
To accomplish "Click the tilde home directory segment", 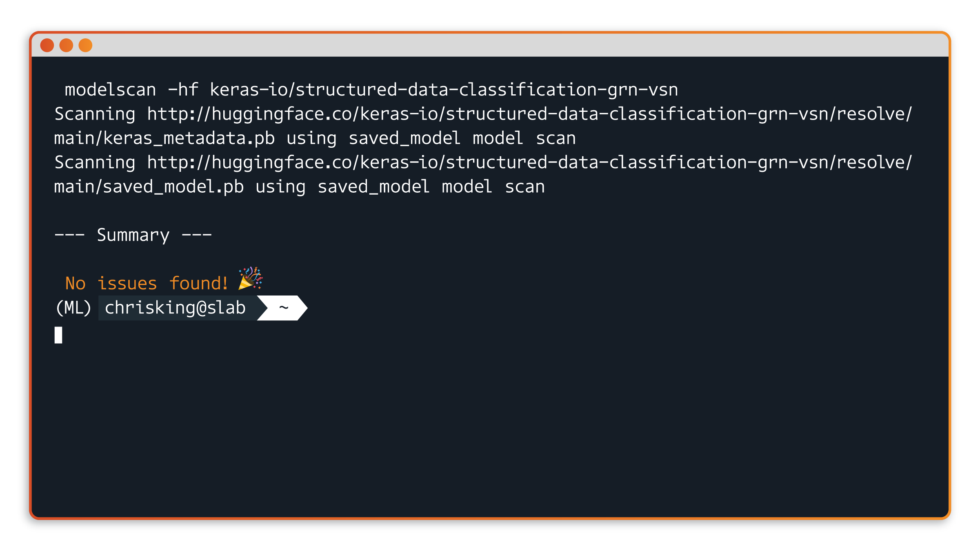I will tap(284, 308).
